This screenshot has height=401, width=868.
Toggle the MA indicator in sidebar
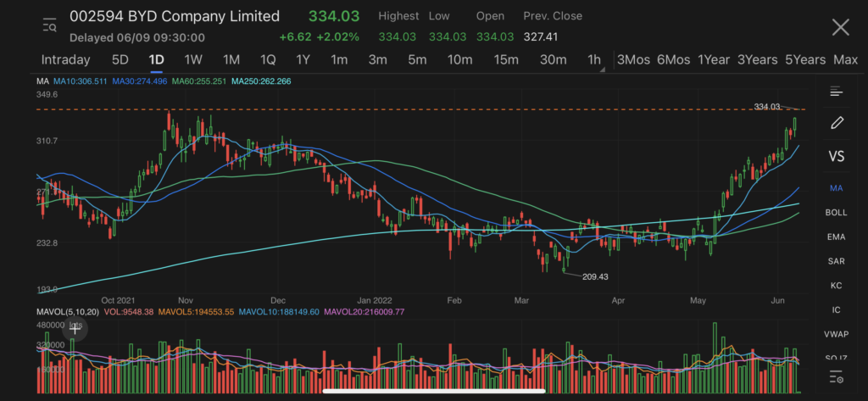pos(836,188)
